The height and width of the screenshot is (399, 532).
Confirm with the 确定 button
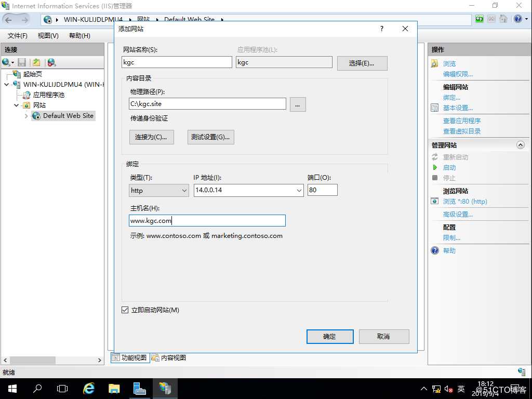point(330,337)
